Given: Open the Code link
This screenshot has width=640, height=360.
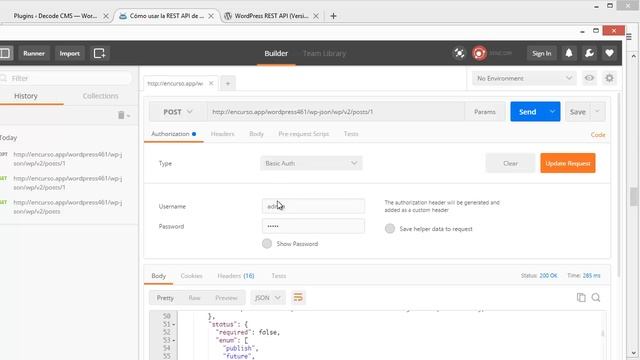Looking at the screenshot, I should coord(598,135).
